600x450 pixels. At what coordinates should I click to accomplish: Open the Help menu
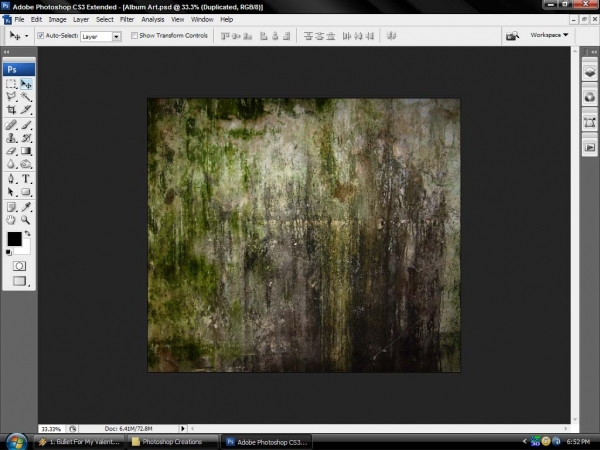coord(227,20)
